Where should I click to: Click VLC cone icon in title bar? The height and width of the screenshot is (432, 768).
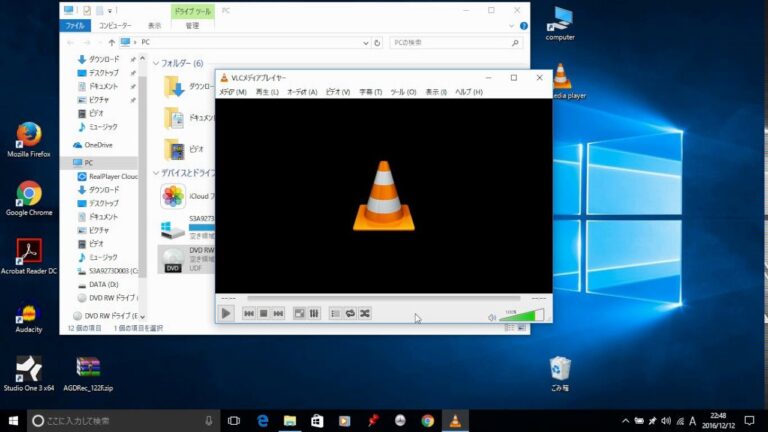[224, 77]
